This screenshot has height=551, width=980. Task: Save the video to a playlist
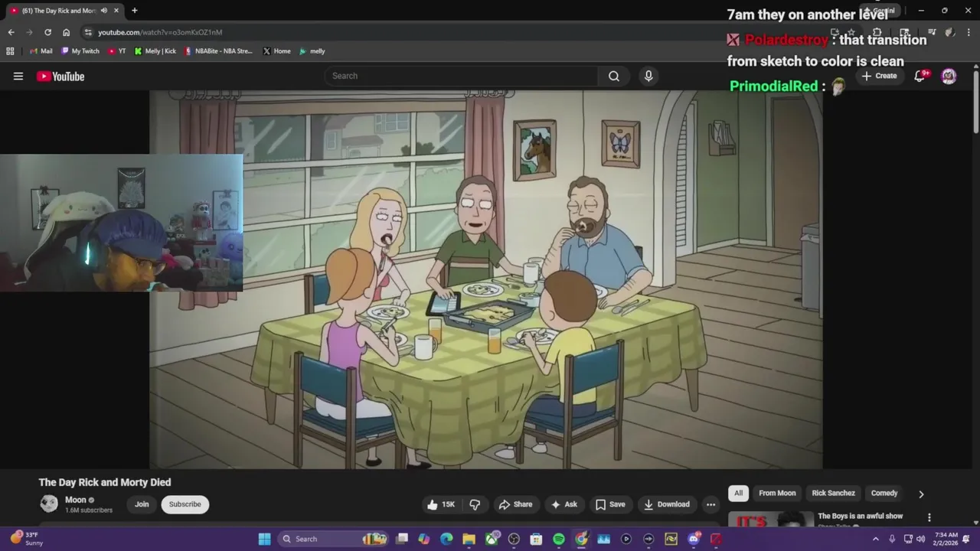(x=610, y=504)
